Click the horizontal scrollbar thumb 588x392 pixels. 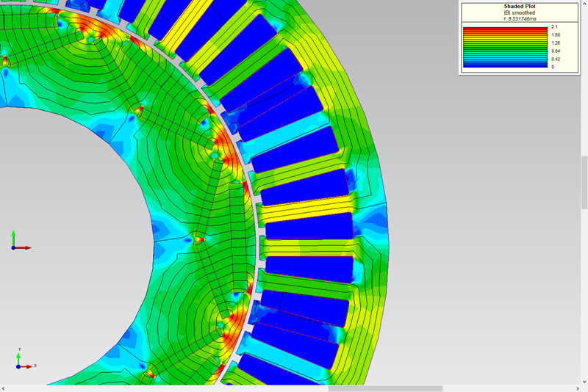[x=385, y=388]
